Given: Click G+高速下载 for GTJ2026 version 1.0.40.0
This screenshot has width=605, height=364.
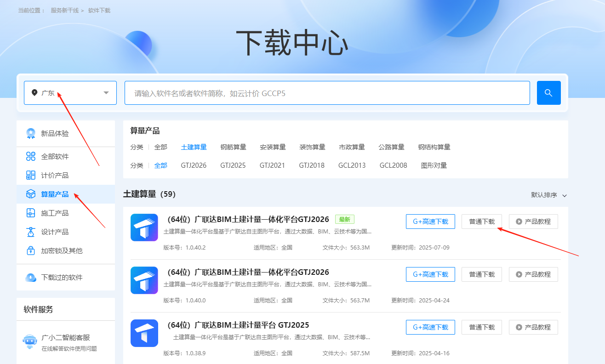Looking at the screenshot, I should click(x=430, y=274).
